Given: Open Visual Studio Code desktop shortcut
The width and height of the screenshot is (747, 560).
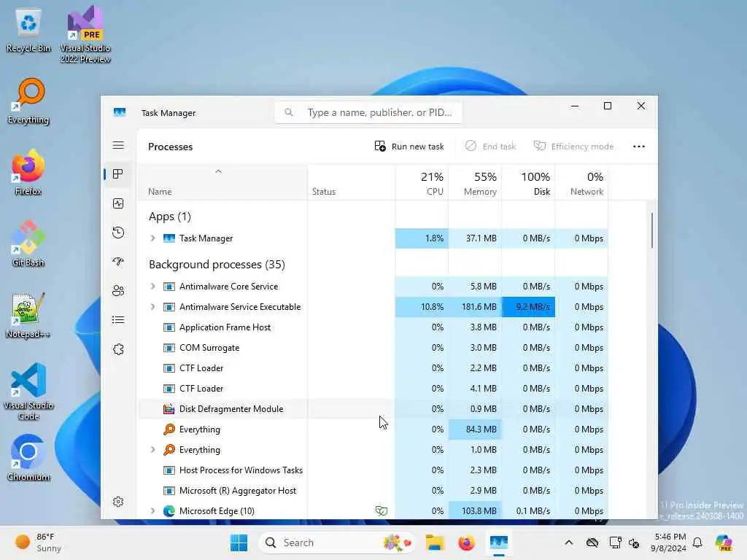Looking at the screenshot, I should click(28, 392).
